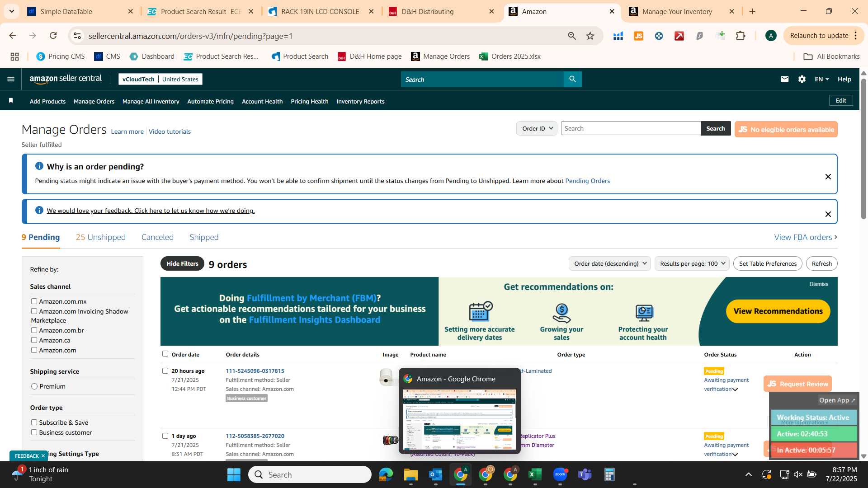Switch to the 25 Unshipped tab
This screenshot has width=868, height=488.
(x=100, y=237)
